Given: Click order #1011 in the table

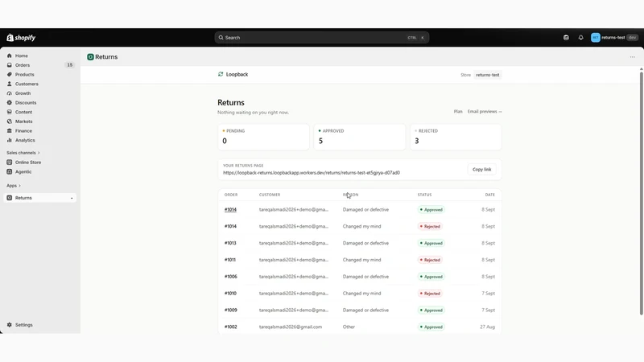Looking at the screenshot, I should [230, 260].
